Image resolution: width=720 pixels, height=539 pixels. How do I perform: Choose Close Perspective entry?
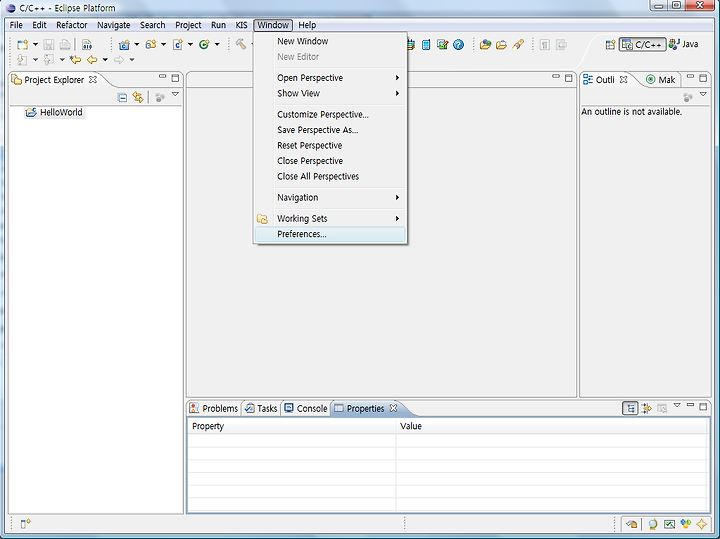(x=330, y=161)
